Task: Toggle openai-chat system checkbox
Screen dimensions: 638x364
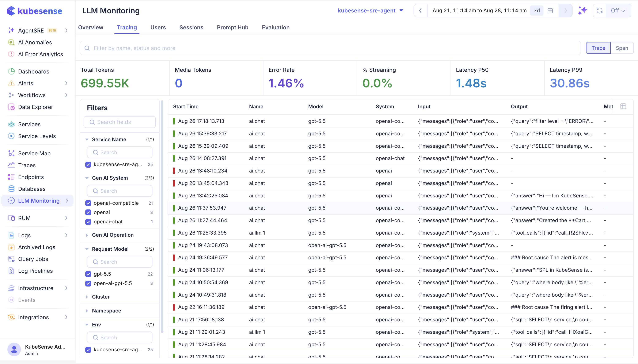Action: pyautogui.click(x=88, y=221)
